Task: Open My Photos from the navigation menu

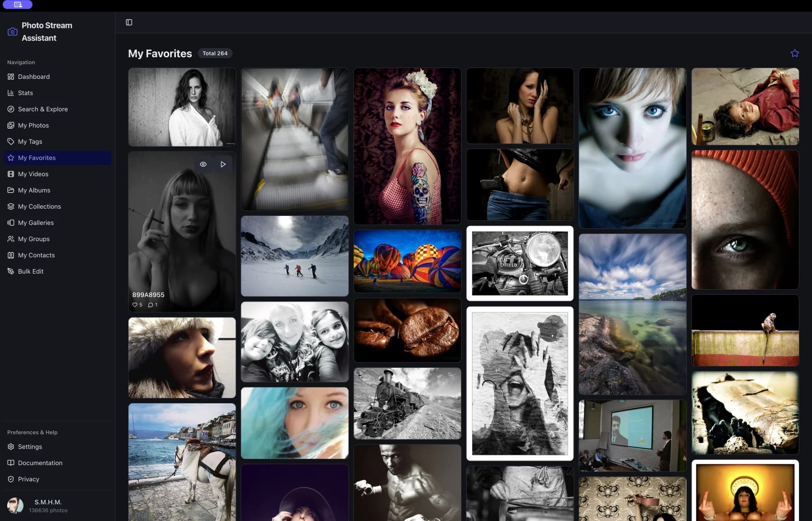Action: [33, 125]
